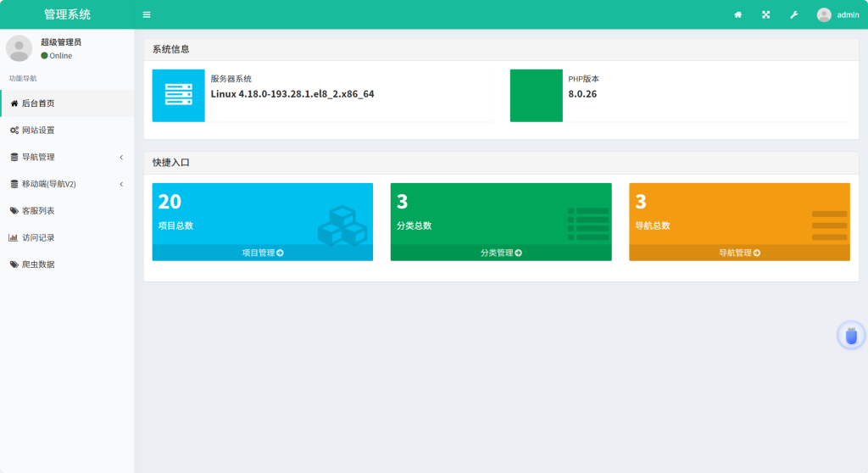
Task: Click the 导航管理 link on orange card
Action: pyautogui.click(x=739, y=253)
